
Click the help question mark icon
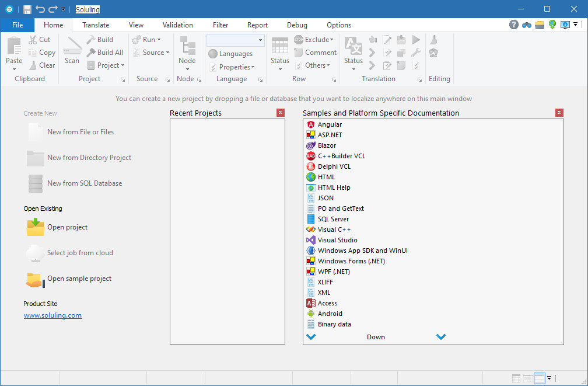click(514, 25)
